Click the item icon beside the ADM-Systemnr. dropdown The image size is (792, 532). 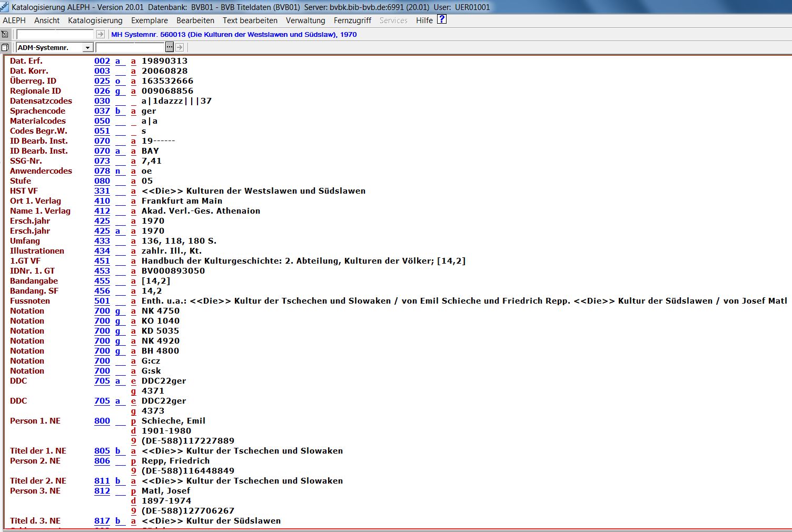click(x=5, y=47)
